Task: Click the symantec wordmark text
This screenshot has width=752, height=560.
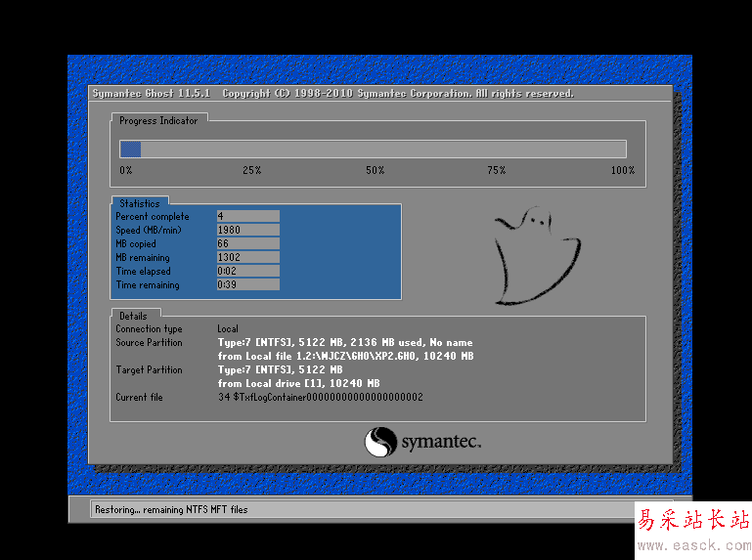Action: (441, 442)
